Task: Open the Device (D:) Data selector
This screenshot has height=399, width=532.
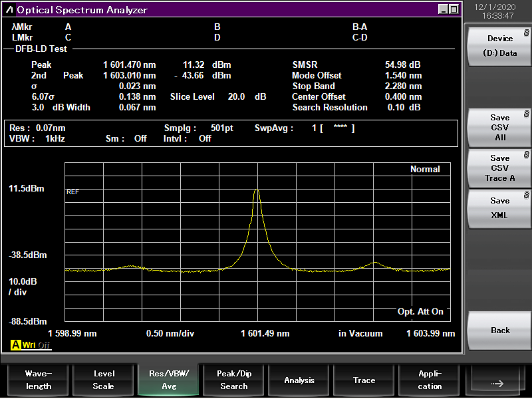Action: coord(499,46)
